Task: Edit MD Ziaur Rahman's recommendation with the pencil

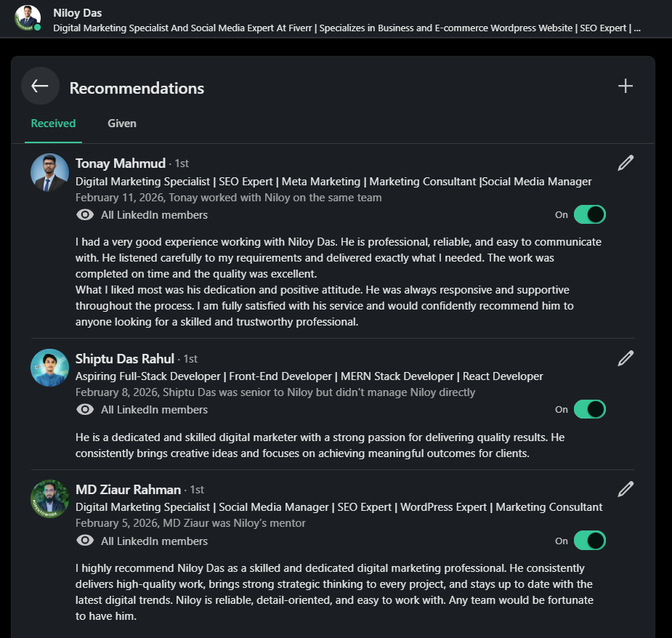Action: (x=626, y=489)
